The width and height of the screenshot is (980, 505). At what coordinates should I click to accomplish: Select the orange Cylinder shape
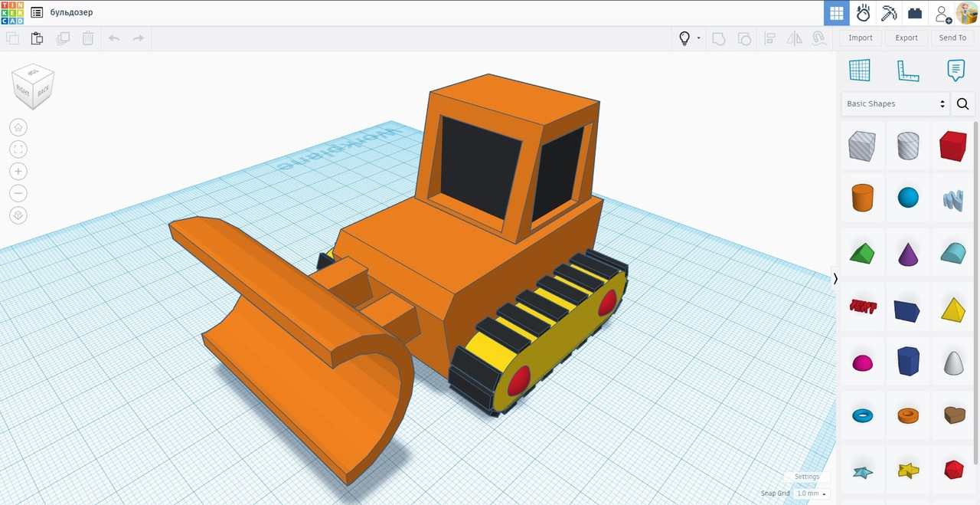[x=862, y=198]
